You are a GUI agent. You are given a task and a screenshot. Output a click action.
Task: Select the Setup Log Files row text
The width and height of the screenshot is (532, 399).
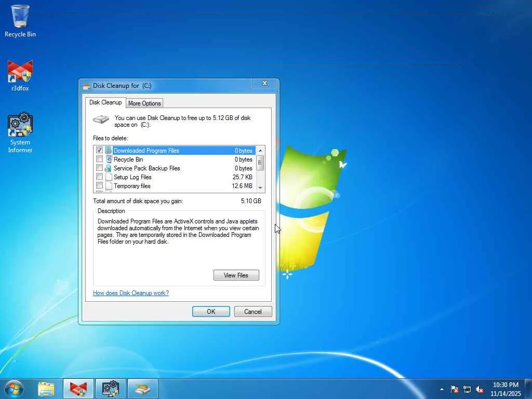pyautogui.click(x=132, y=177)
